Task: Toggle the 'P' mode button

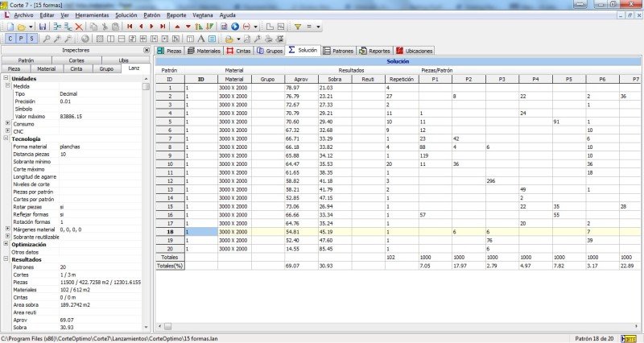Action: tap(20, 39)
